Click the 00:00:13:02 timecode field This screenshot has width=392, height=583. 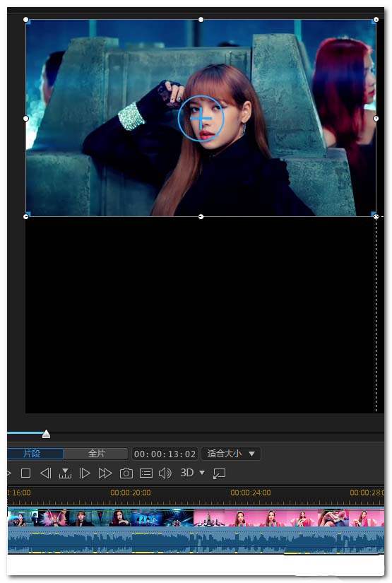pyautogui.click(x=165, y=454)
